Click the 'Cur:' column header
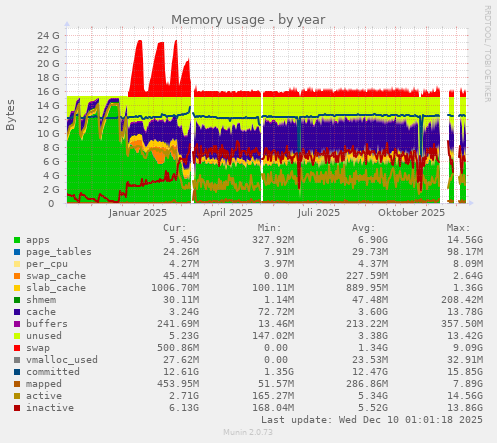This screenshot has width=497, height=443. [175, 228]
